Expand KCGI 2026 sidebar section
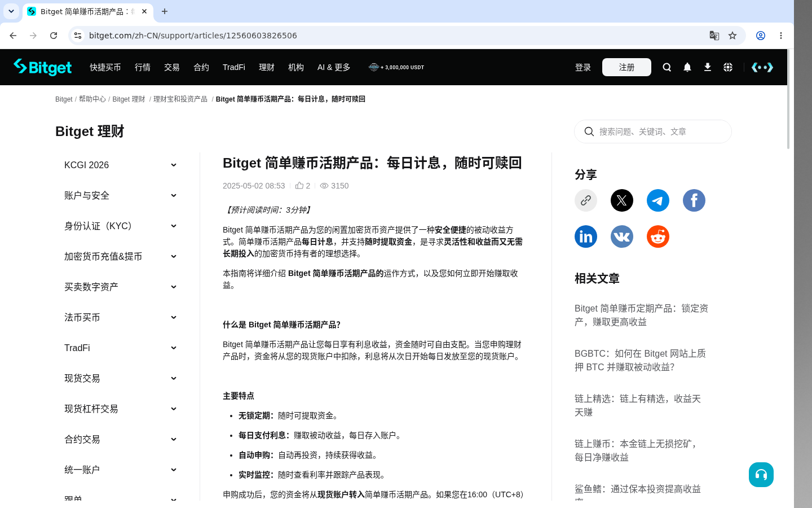 [121, 165]
